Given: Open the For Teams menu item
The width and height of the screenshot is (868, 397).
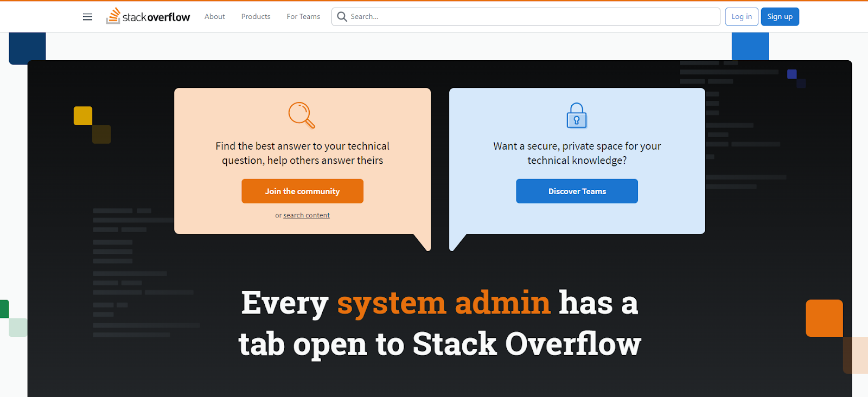Looking at the screenshot, I should tap(303, 17).
